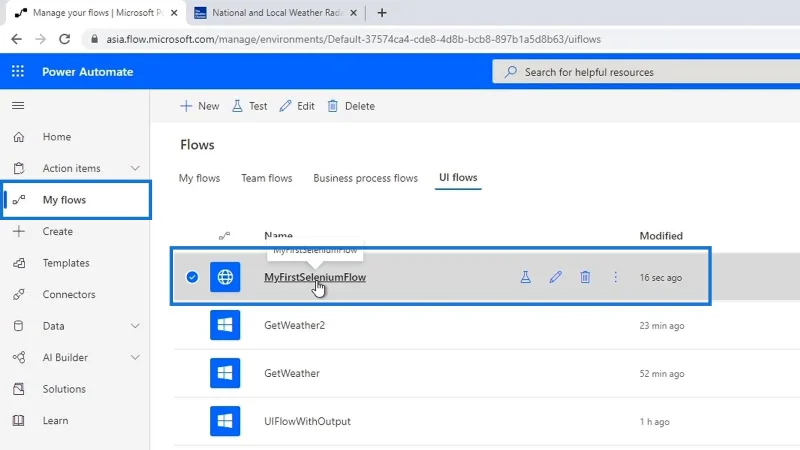
Task: Open the GetWeather2 flow
Action: [294, 325]
